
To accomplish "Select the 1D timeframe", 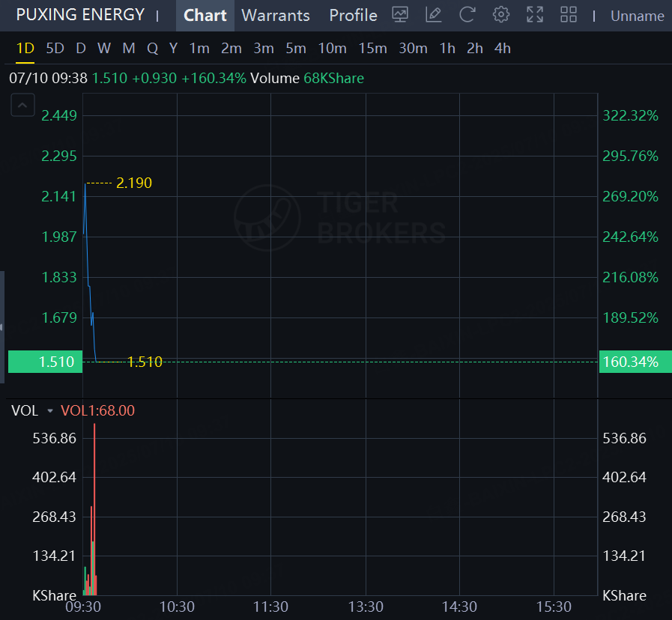I will tap(25, 49).
